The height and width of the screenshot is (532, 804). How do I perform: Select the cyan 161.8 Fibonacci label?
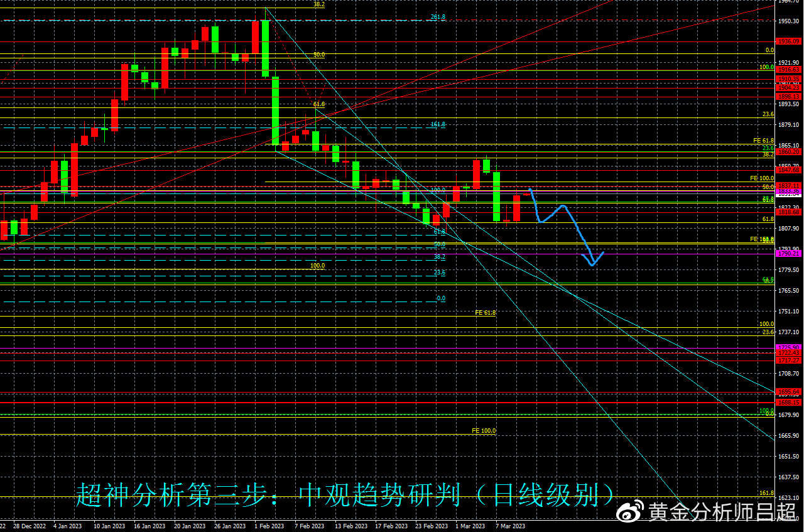click(x=438, y=124)
